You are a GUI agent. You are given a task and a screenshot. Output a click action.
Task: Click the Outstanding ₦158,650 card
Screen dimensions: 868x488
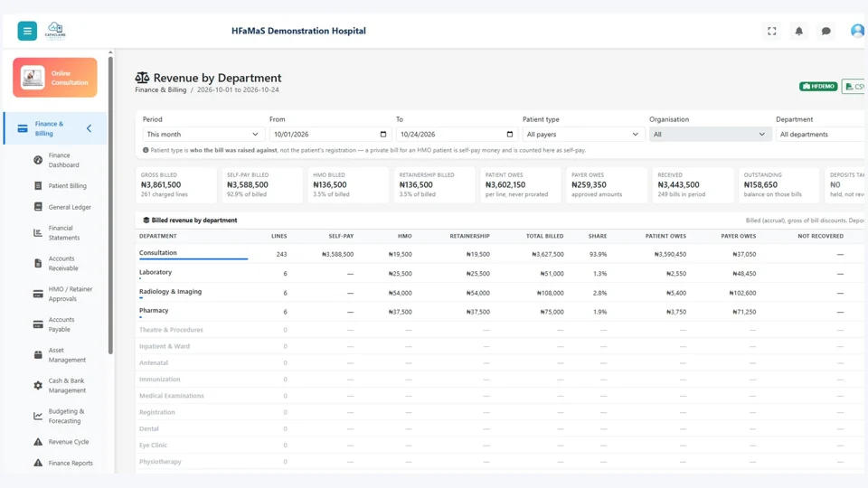point(779,184)
